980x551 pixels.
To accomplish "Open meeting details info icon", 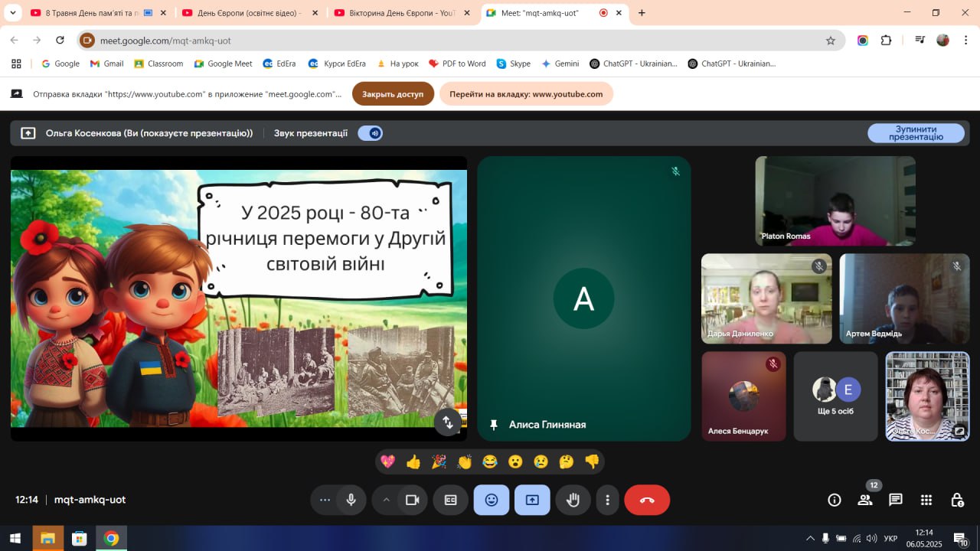I will click(835, 500).
